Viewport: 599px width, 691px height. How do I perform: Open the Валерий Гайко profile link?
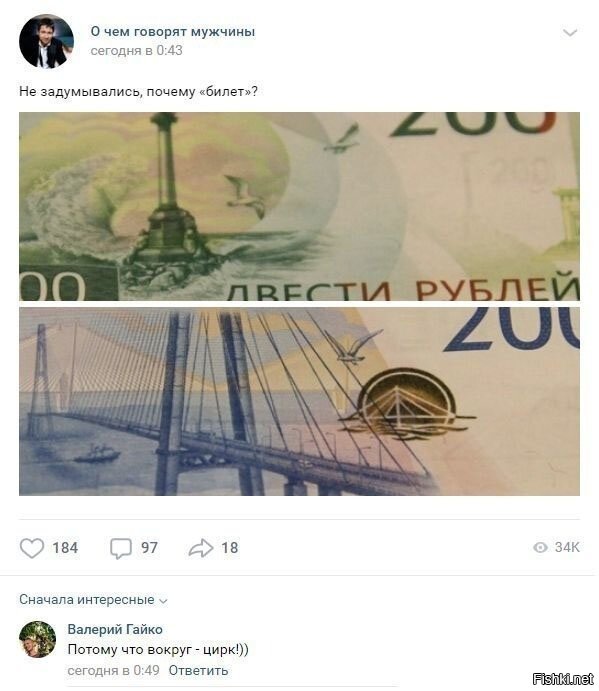tap(115, 629)
